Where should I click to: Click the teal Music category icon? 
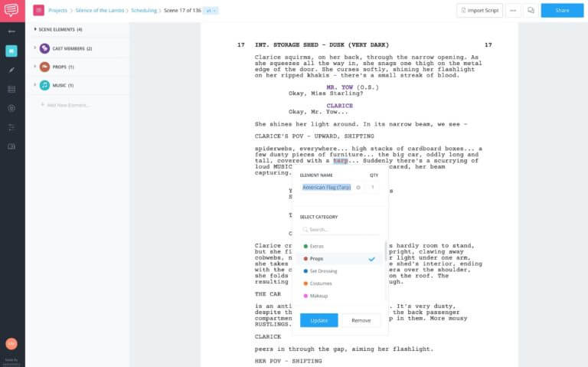point(45,85)
